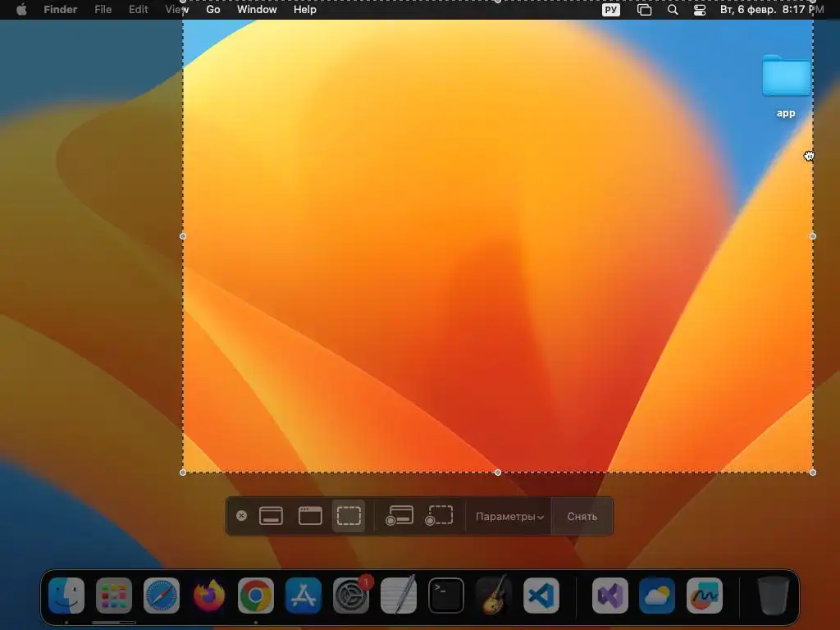The height and width of the screenshot is (630, 840).
Task: Launch Safari from the Dock
Action: (x=162, y=596)
